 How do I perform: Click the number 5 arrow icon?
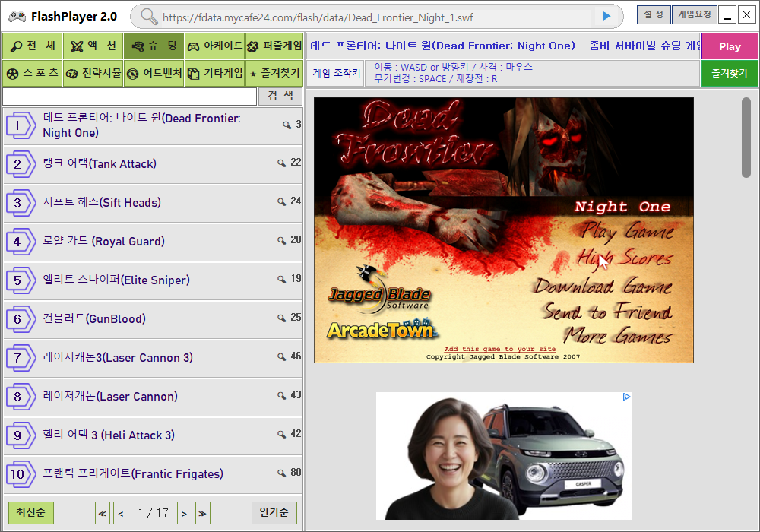click(21, 280)
